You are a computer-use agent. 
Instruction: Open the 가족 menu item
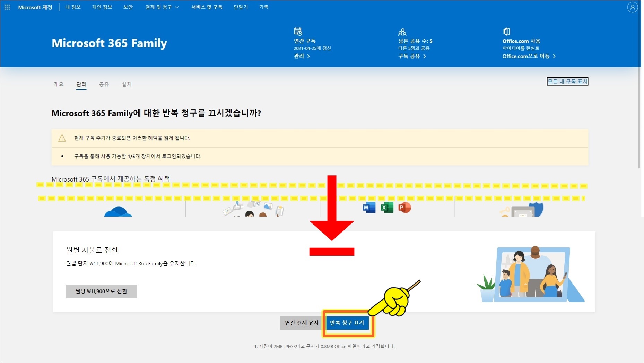(264, 7)
